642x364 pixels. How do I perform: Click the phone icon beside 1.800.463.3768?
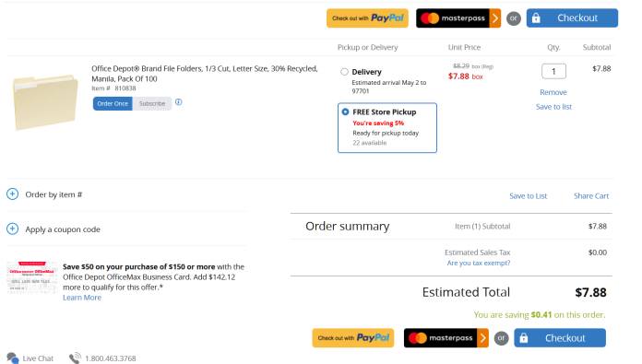[75, 358]
